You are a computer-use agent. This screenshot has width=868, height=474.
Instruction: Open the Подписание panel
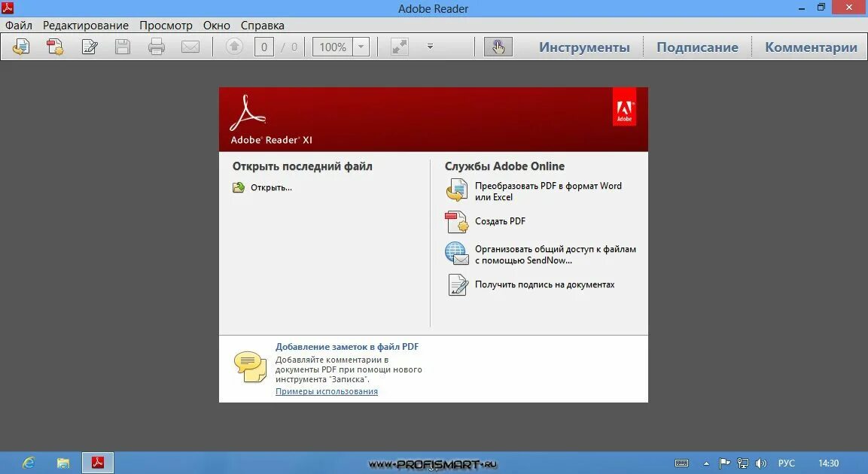click(x=698, y=47)
